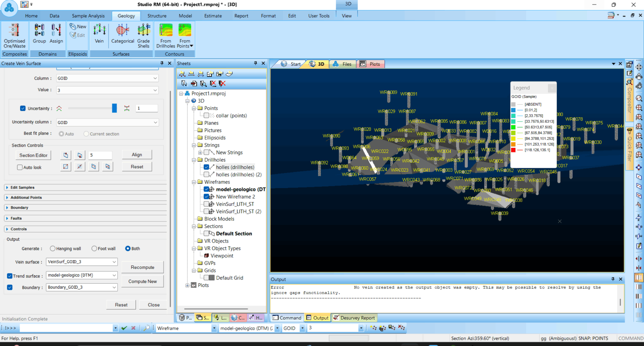644x346 pixels.
Task: Select the Both radio button
Action: 128,248
